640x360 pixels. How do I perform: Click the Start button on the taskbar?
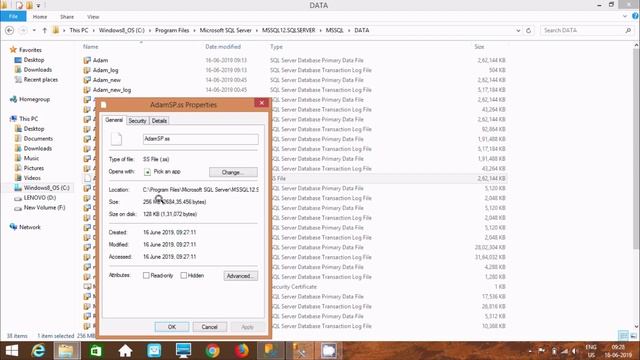pos(12,351)
